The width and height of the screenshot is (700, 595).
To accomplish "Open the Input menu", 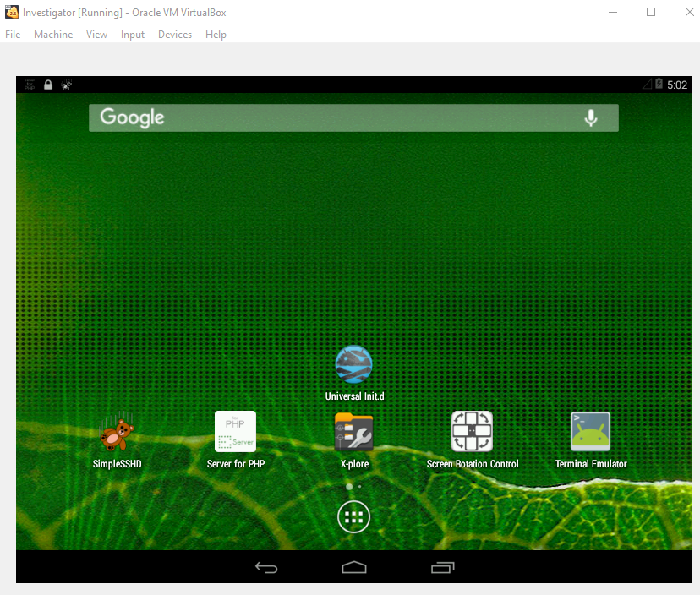I will coord(133,35).
